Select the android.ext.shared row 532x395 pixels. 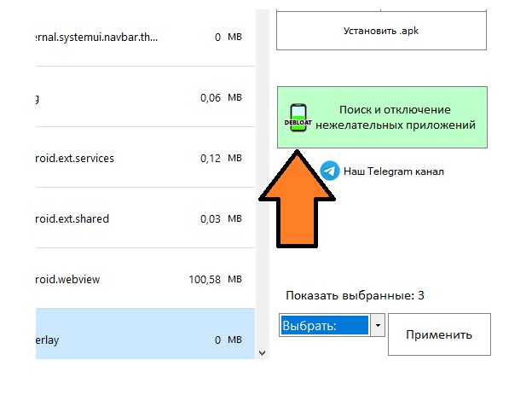click(145, 218)
